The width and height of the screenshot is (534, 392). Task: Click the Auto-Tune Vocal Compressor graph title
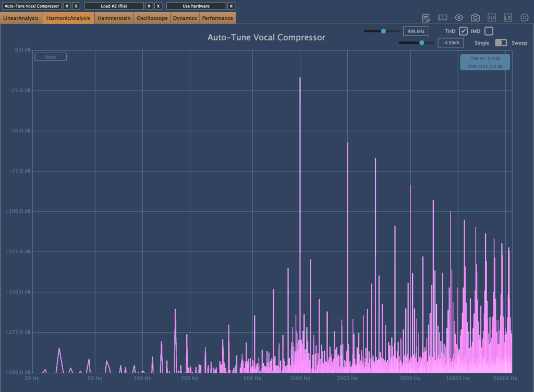click(x=266, y=38)
